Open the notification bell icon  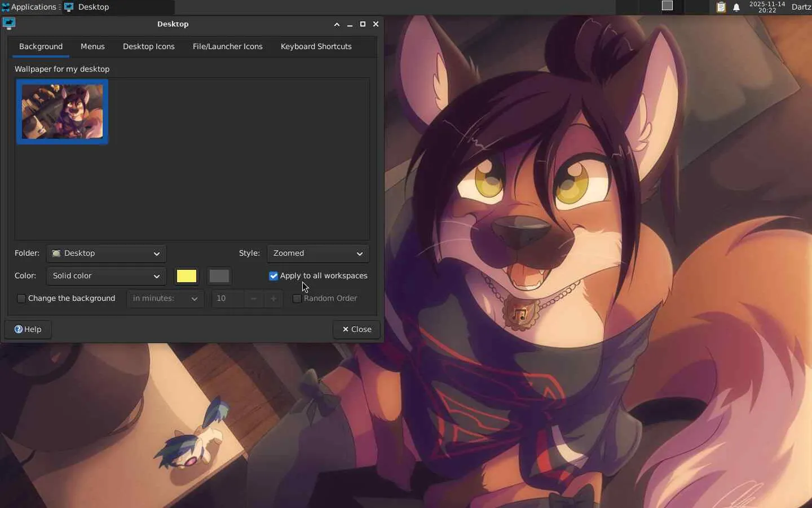click(x=736, y=7)
